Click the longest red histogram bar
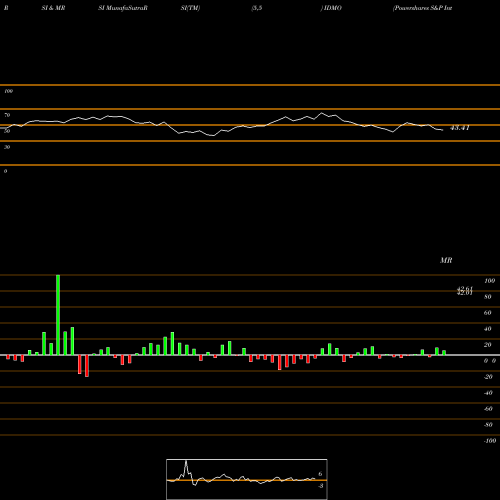500x500 pixels. [x=87, y=366]
